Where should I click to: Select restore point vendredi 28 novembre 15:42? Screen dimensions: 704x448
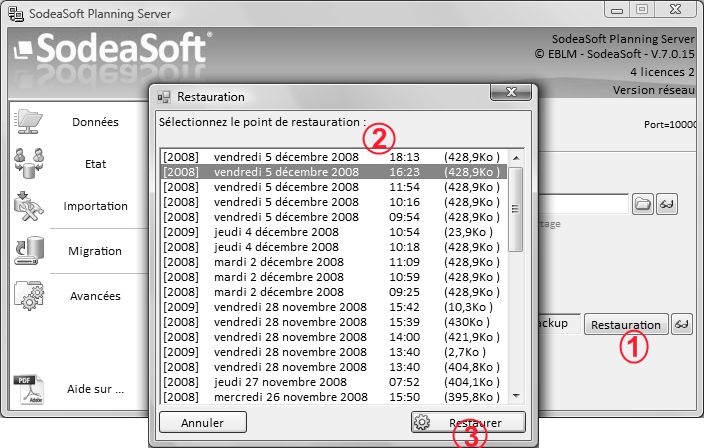pyautogui.click(x=334, y=307)
